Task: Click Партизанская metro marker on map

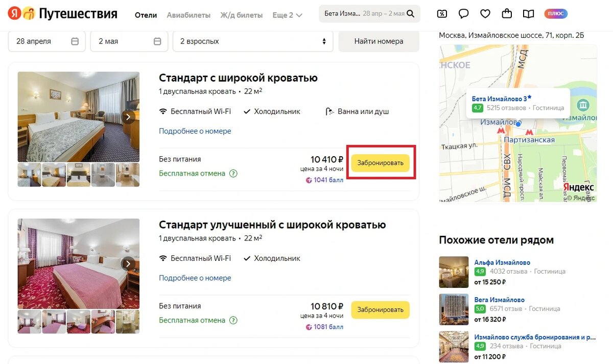Action: (529, 132)
